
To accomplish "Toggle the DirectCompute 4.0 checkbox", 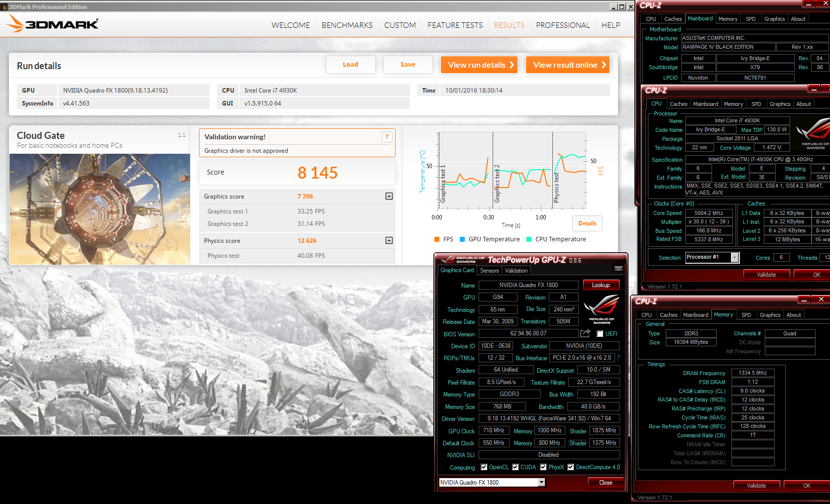I will (x=571, y=467).
